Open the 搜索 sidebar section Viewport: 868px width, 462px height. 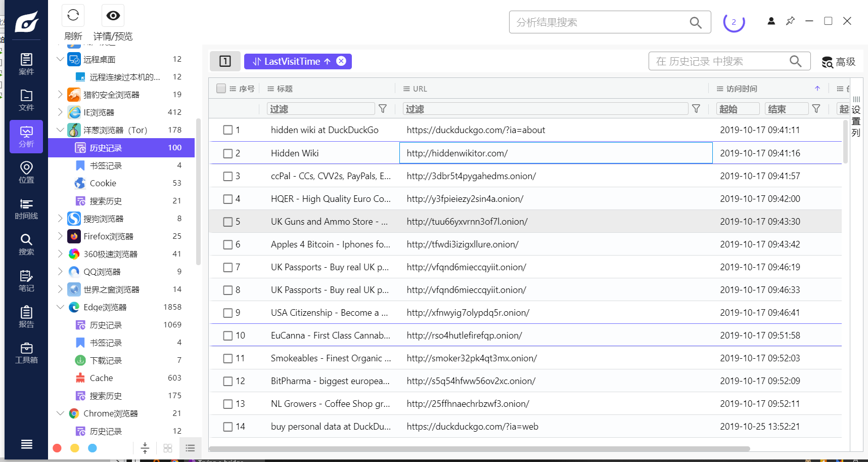pyautogui.click(x=26, y=244)
